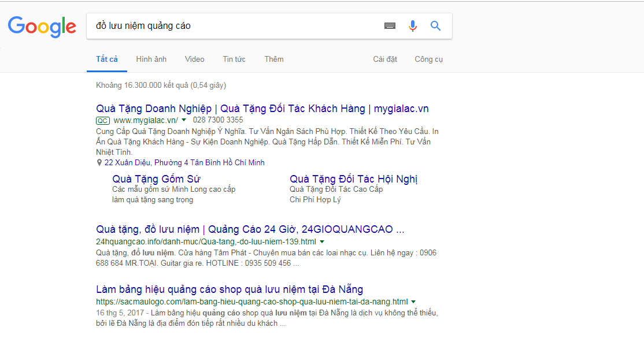
Task: Click the Chi Phí Hợp Lý text
Action: click(315, 200)
